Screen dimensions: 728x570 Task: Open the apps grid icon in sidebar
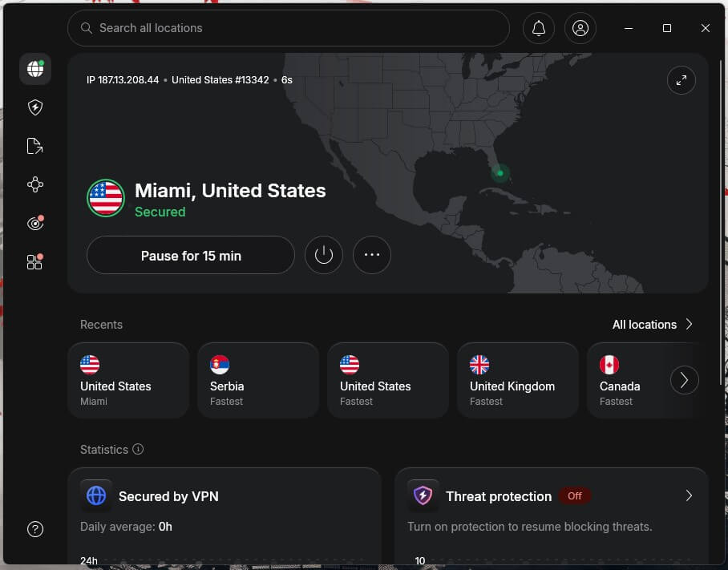pyautogui.click(x=34, y=262)
